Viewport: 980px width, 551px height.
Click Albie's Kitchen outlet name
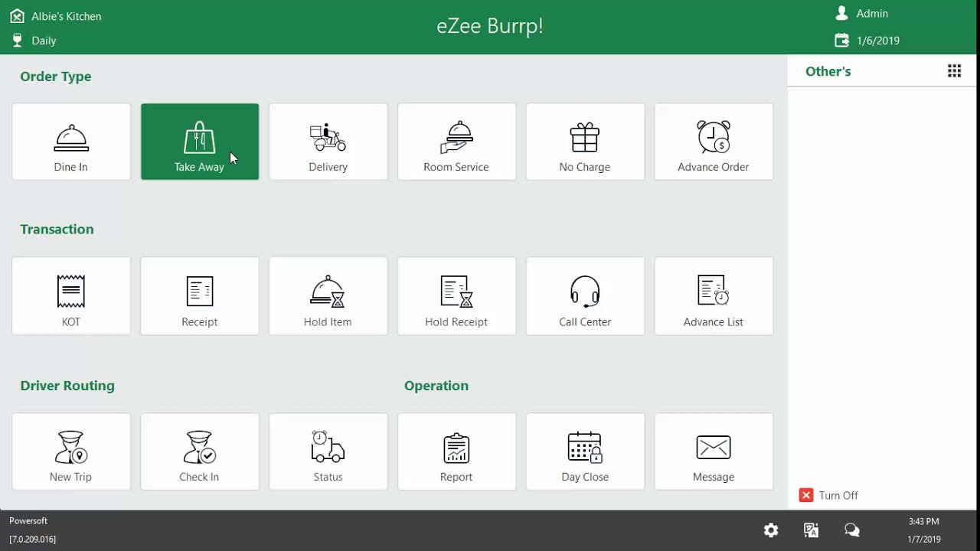(x=66, y=16)
